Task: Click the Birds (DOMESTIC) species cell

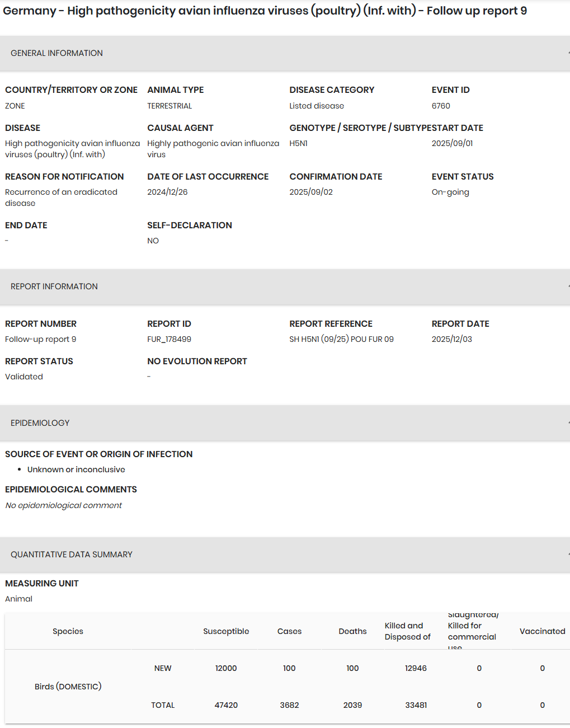Action: (x=68, y=687)
